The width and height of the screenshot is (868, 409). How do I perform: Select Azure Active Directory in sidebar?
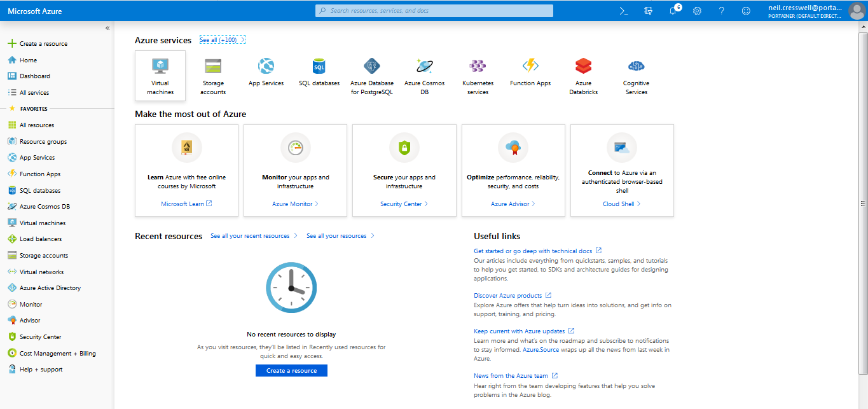click(x=50, y=288)
